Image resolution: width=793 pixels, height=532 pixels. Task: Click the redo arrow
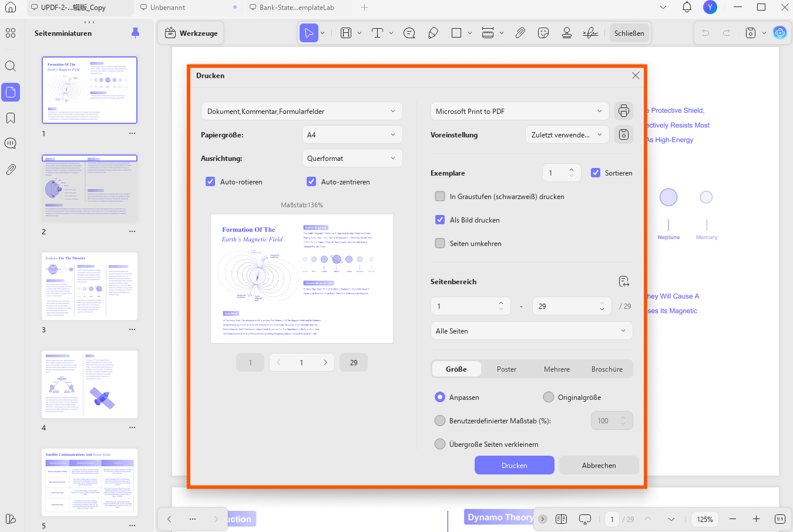pos(727,33)
